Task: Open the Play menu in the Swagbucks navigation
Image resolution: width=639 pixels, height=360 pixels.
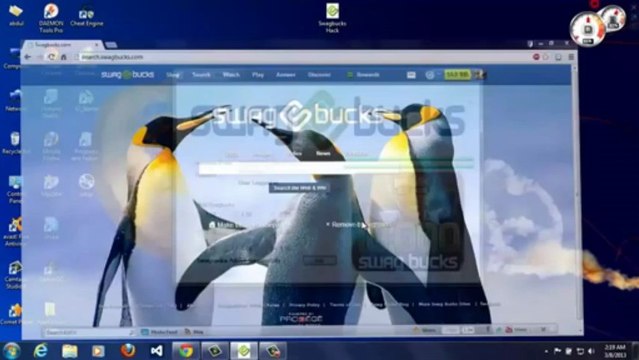Action: [258, 75]
